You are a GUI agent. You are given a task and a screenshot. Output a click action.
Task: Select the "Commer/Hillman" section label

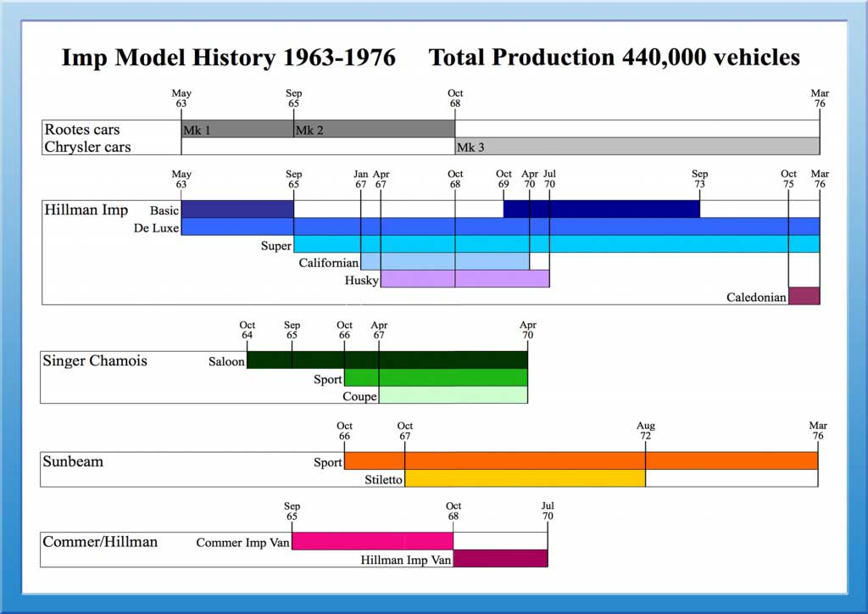(x=100, y=541)
